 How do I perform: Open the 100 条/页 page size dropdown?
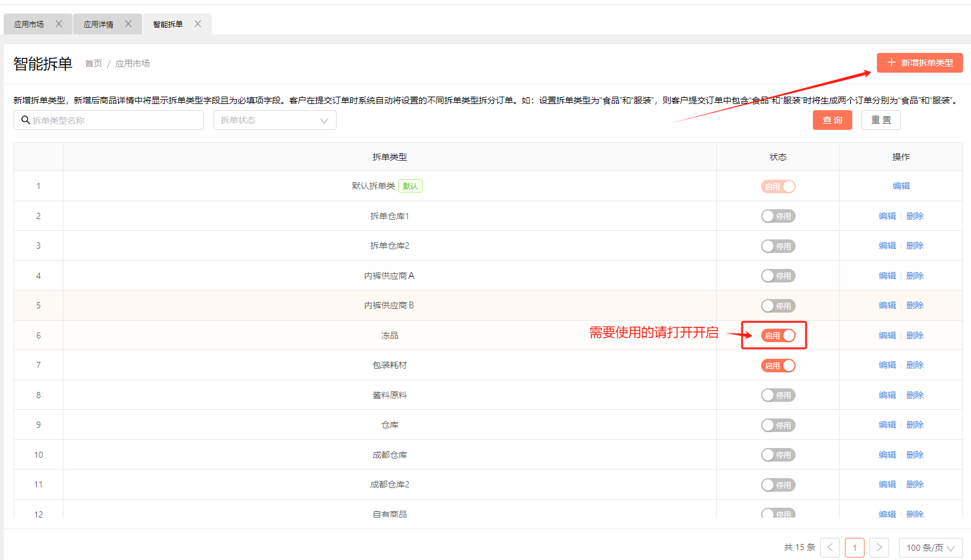930,548
